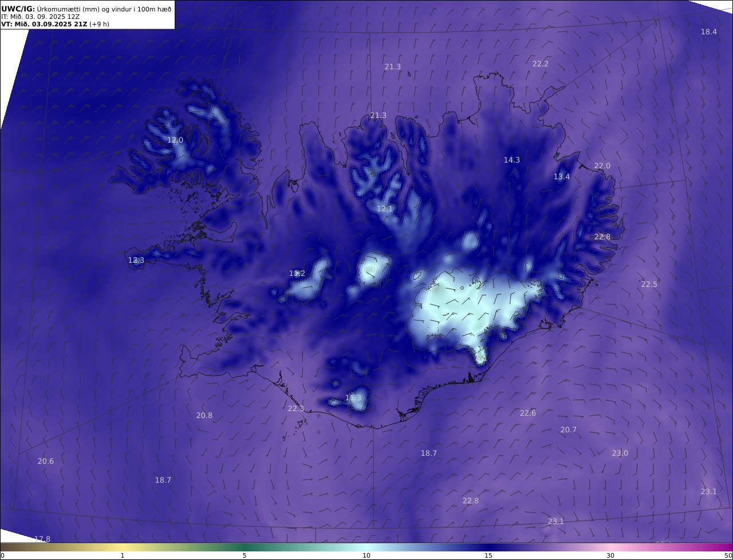
Task: Click the 22.3 value label
Action: [x=296, y=409]
